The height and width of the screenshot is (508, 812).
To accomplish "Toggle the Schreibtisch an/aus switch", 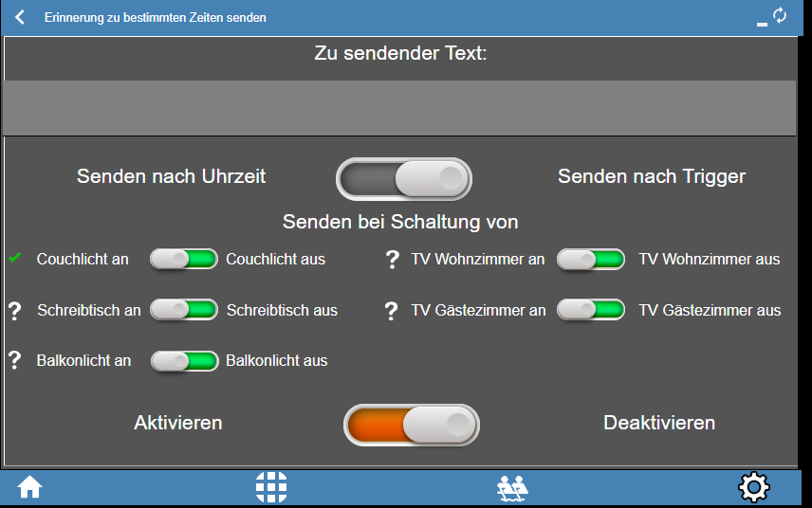I will point(184,310).
